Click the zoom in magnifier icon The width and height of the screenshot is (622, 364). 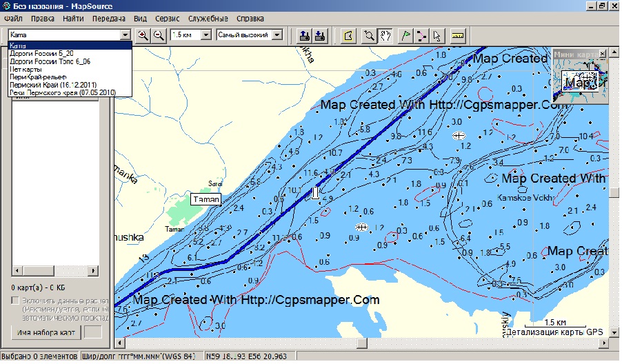(x=143, y=35)
